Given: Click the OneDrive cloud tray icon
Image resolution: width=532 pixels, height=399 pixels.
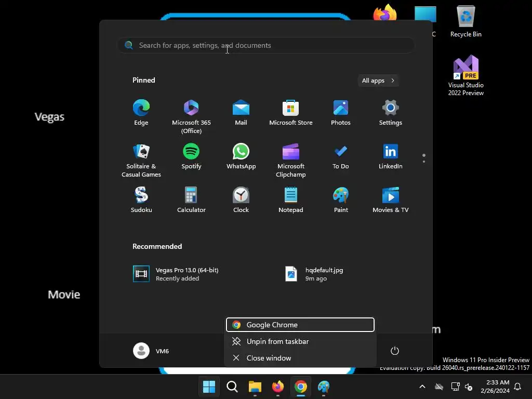Looking at the screenshot, I should (x=439, y=387).
